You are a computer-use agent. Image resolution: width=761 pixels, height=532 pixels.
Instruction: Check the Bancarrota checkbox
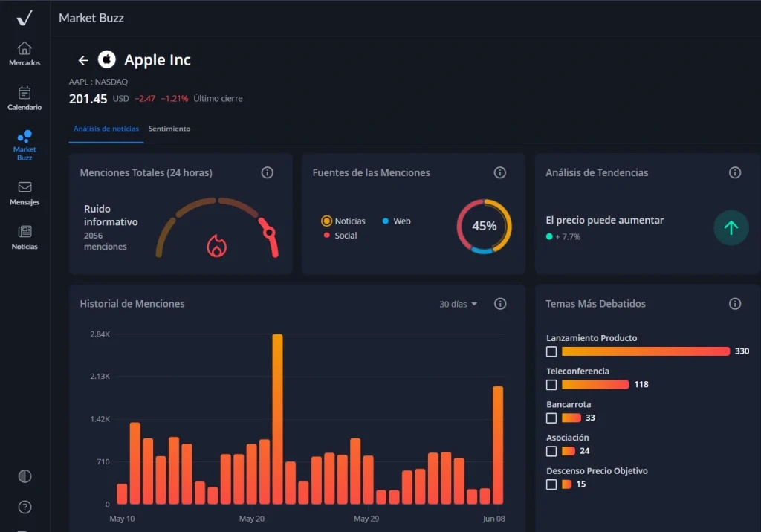pos(551,418)
